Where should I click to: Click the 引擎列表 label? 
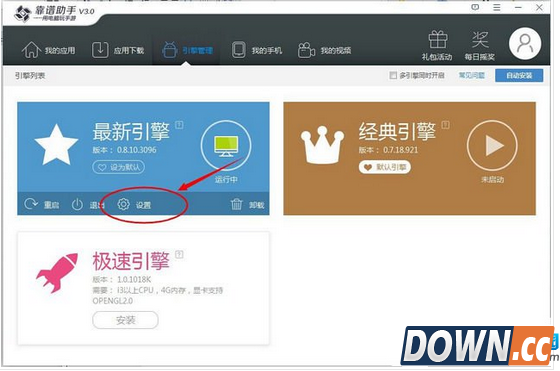point(30,76)
